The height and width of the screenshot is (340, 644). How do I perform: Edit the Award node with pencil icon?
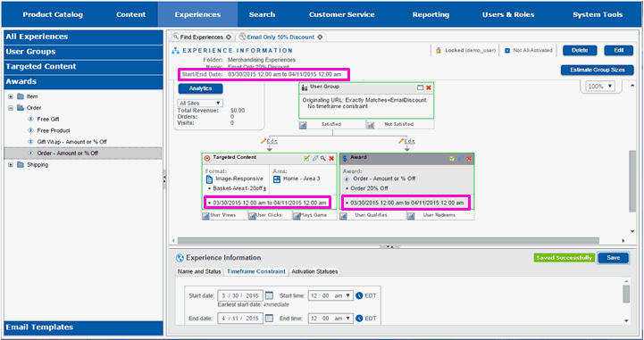pos(461,158)
